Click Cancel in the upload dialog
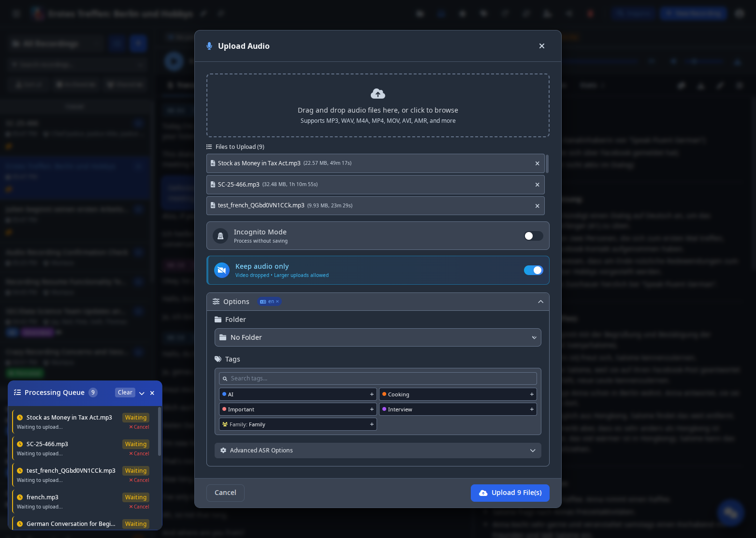Viewport: 756px width, 538px height. pos(225,493)
